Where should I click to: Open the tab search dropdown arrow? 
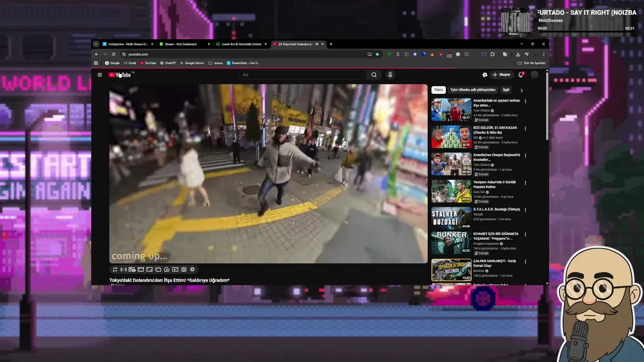coord(96,44)
